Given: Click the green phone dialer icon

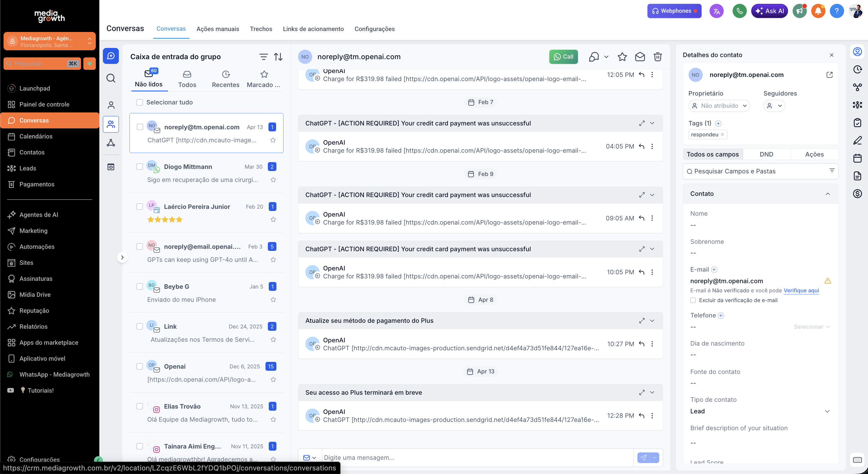Looking at the screenshot, I should coord(739,11).
